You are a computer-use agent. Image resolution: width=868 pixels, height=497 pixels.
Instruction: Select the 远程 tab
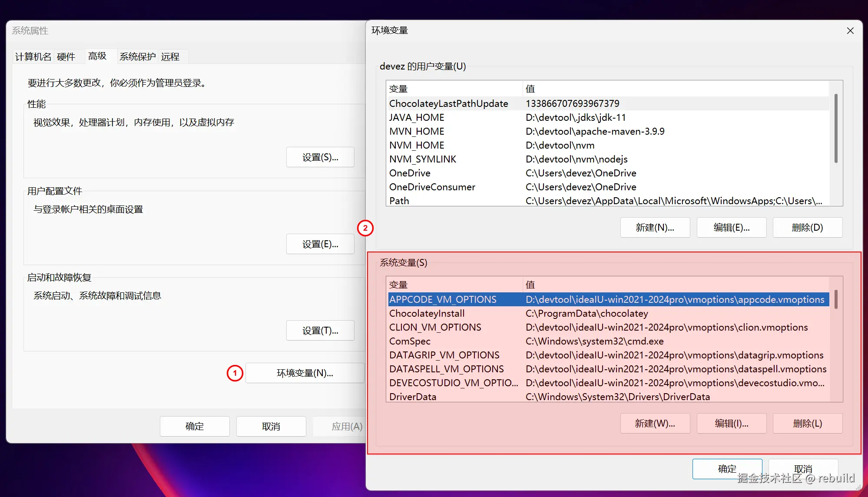(170, 57)
